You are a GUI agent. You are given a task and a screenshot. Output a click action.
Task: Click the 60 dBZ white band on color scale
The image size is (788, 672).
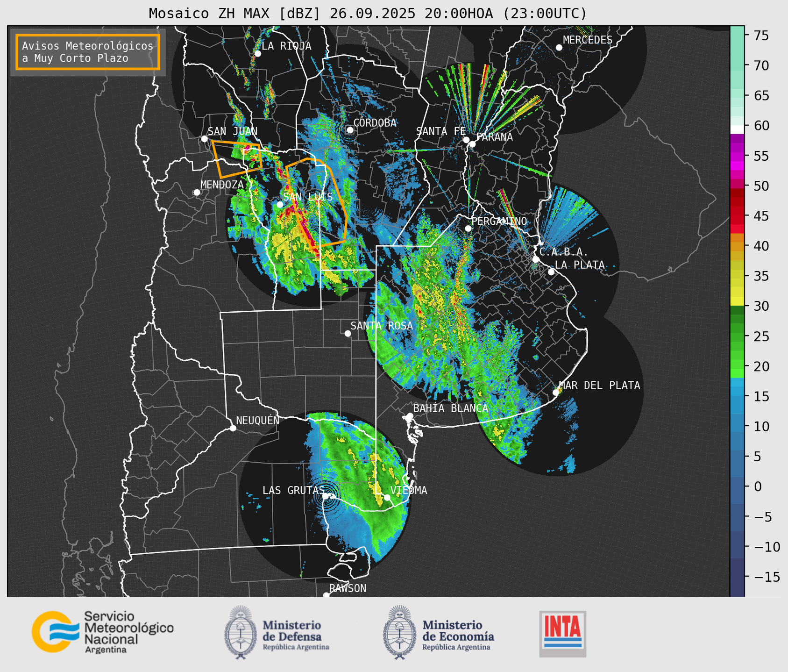click(737, 129)
